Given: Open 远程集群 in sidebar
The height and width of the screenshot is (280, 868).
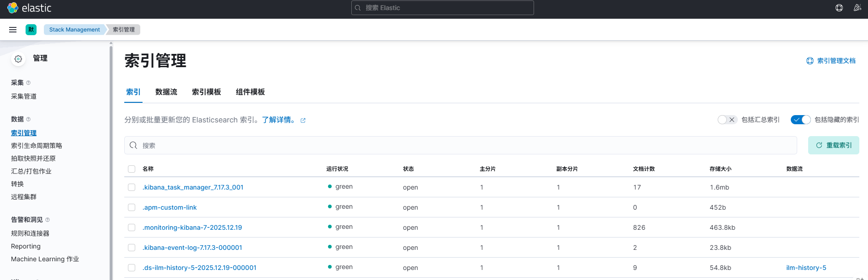Looking at the screenshot, I should pyautogui.click(x=24, y=197).
